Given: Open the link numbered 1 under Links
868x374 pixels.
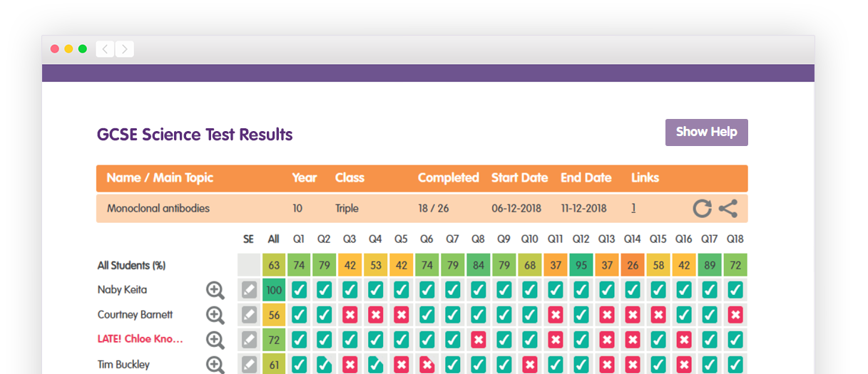Looking at the screenshot, I should pyautogui.click(x=633, y=209).
